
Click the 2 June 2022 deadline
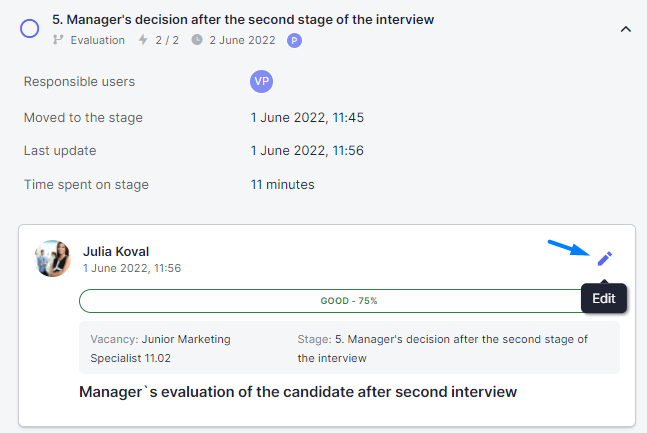pos(242,40)
